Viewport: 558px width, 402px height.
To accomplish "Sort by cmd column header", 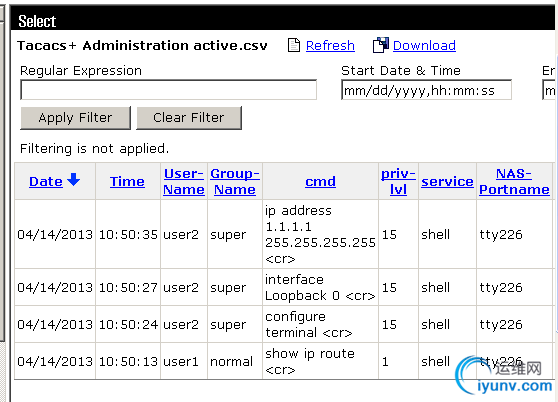I will [x=320, y=181].
